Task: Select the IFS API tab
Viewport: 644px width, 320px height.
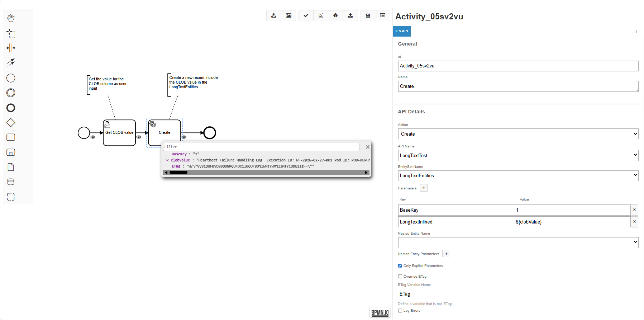Action: point(402,31)
